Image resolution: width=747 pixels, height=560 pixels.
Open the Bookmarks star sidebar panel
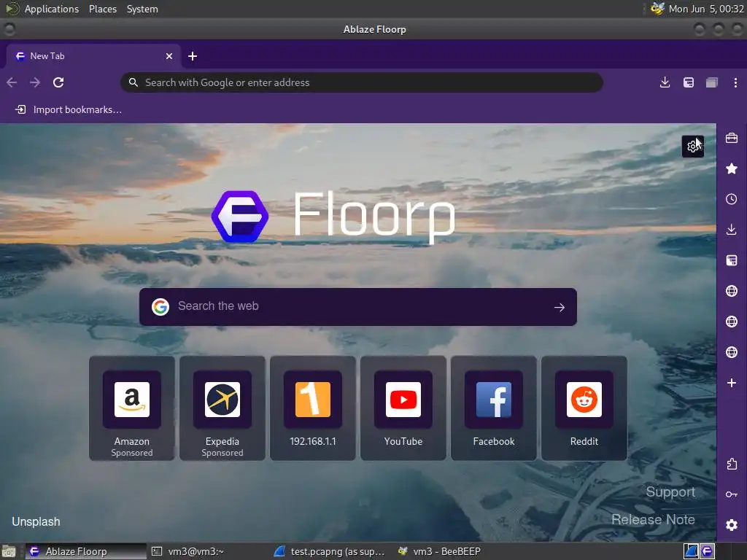(731, 168)
